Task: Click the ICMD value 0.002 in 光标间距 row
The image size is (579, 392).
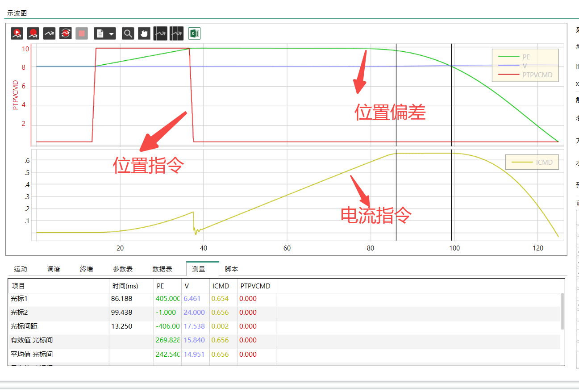Action: [220, 326]
